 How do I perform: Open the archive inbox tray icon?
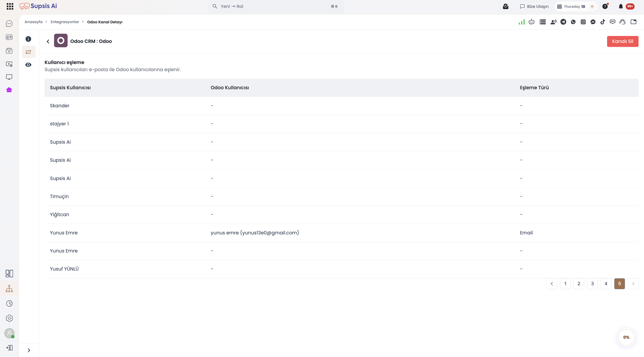[x=9, y=51]
